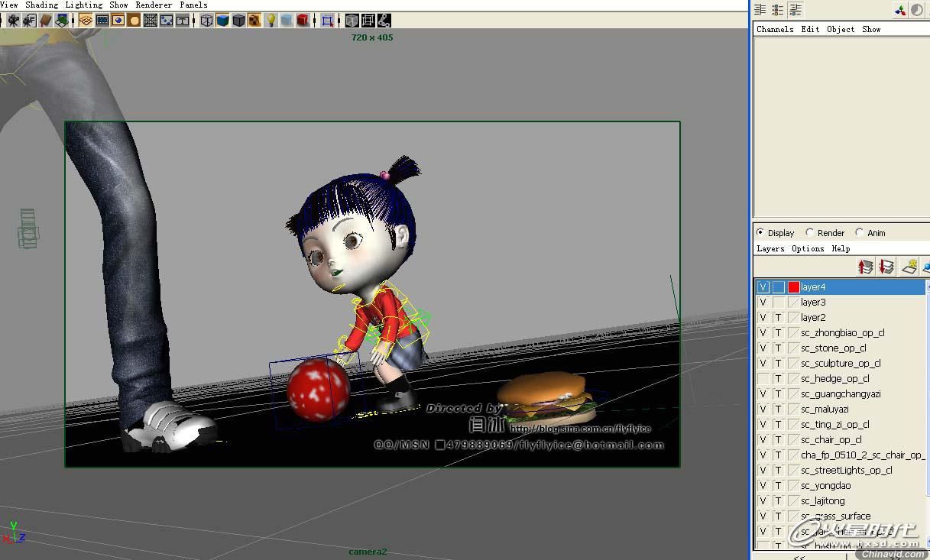Show channel box only layout icon
This screenshot has width=930, height=560.
coord(760,9)
